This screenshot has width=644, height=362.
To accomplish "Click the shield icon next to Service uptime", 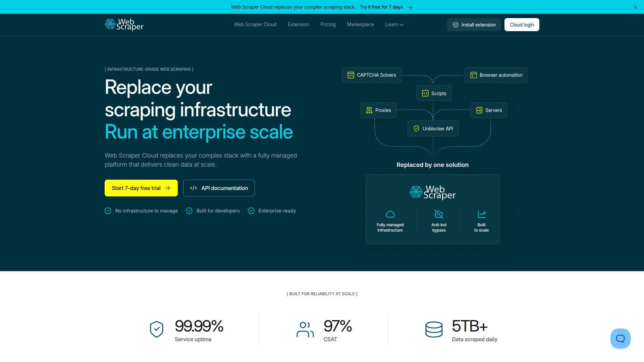I will [x=156, y=329].
